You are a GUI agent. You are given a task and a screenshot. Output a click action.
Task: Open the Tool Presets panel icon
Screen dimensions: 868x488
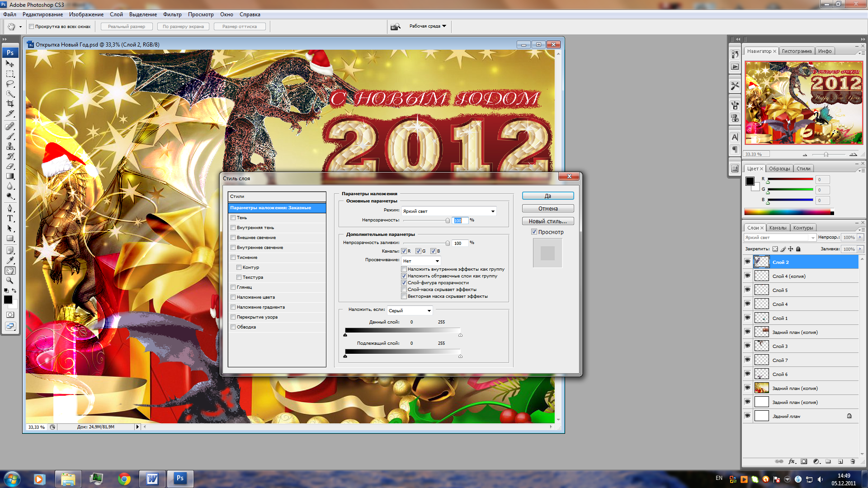(x=735, y=85)
